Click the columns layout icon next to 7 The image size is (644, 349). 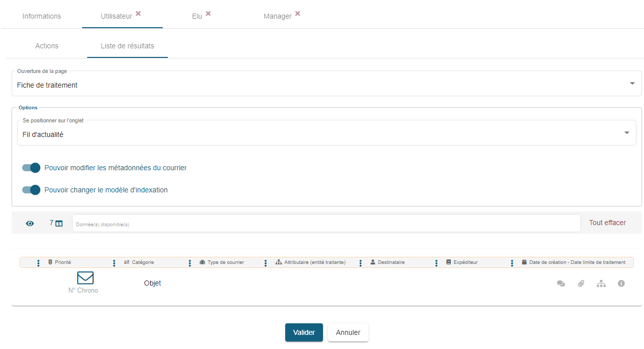click(59, 223)
